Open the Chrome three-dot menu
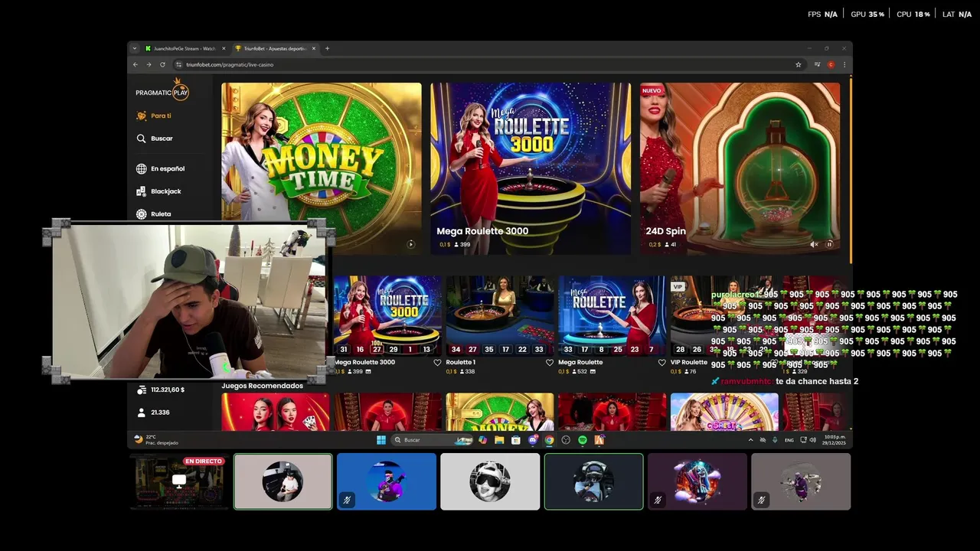 point(844,64)
